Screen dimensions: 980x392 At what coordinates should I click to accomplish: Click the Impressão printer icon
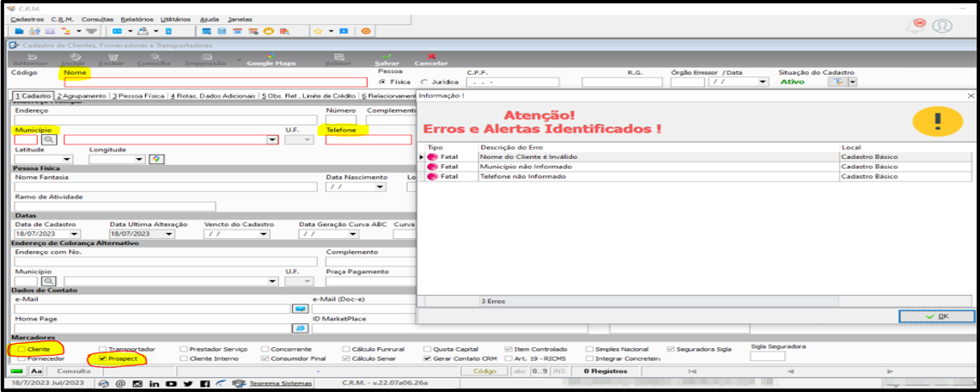[206, 56]
